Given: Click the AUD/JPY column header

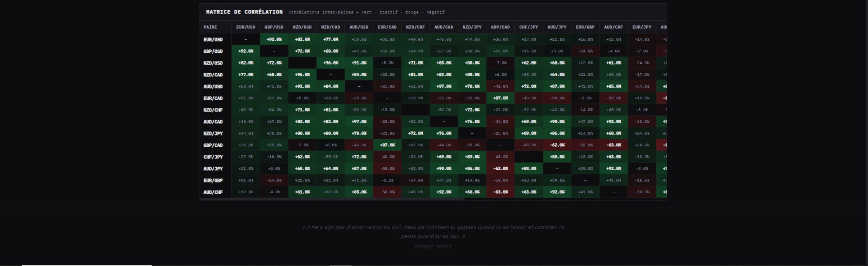Looking at the screenshot, I should pos(557,27).
